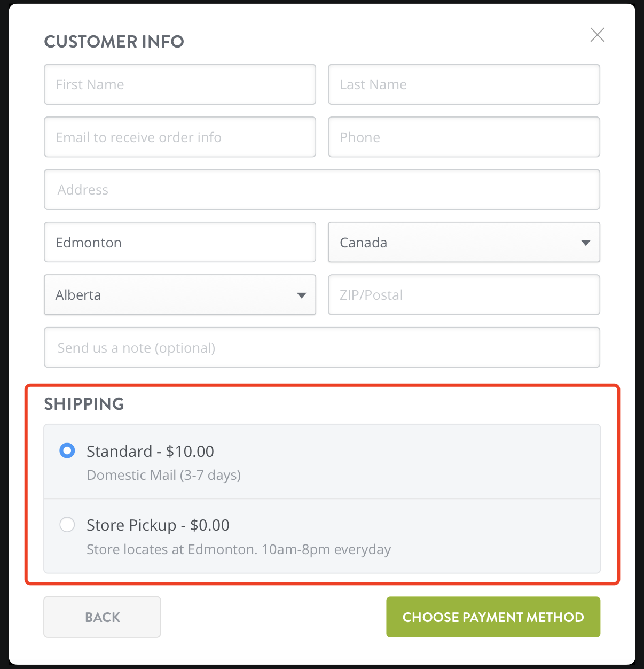Click the optional note text field

click(321, 347)
